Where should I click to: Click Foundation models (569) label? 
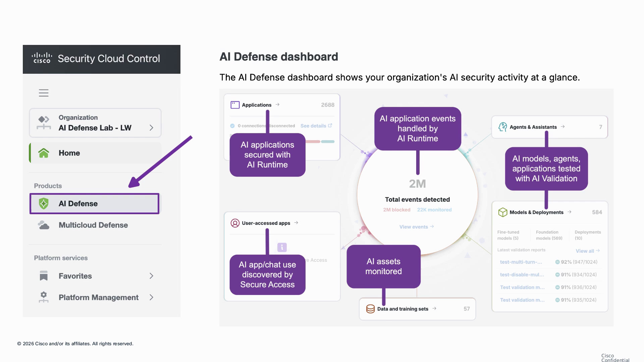point(549,235)
